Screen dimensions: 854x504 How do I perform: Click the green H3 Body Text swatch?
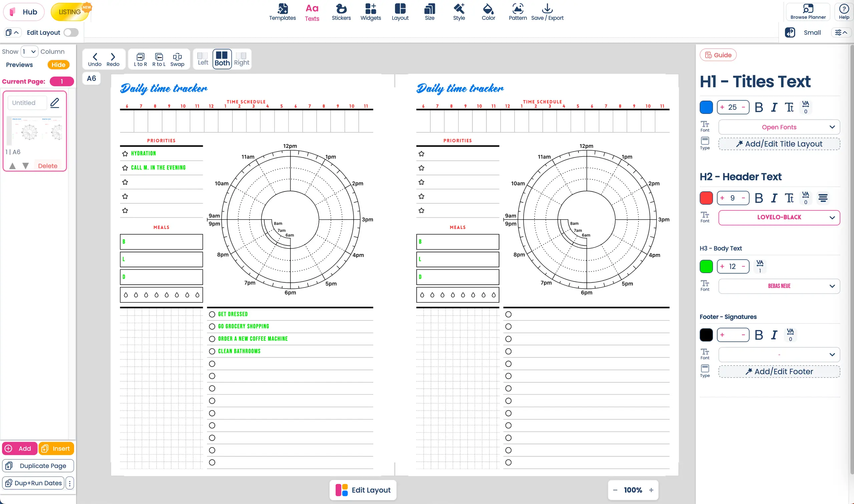click(706, 267)
